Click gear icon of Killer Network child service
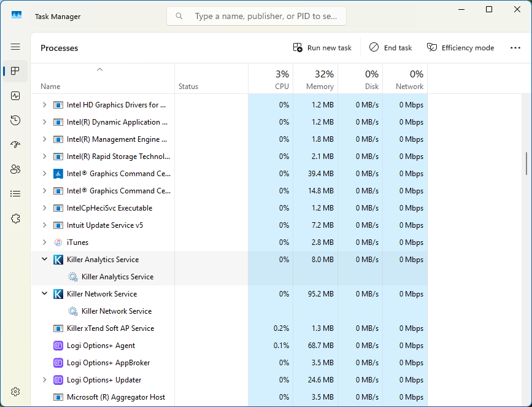The height and width of the screenshot is (407, 532). click(72, 311)
